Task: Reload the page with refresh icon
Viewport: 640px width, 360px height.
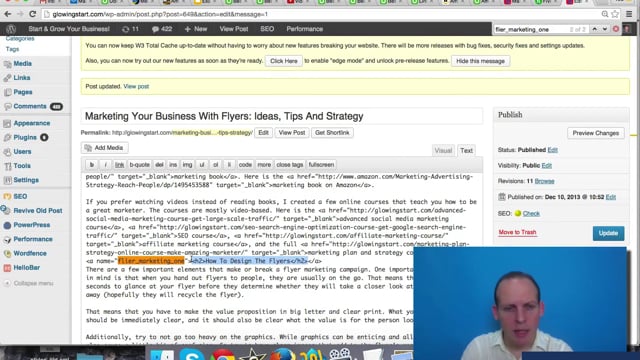Action: pyautogui.click(x=33, y=14)
